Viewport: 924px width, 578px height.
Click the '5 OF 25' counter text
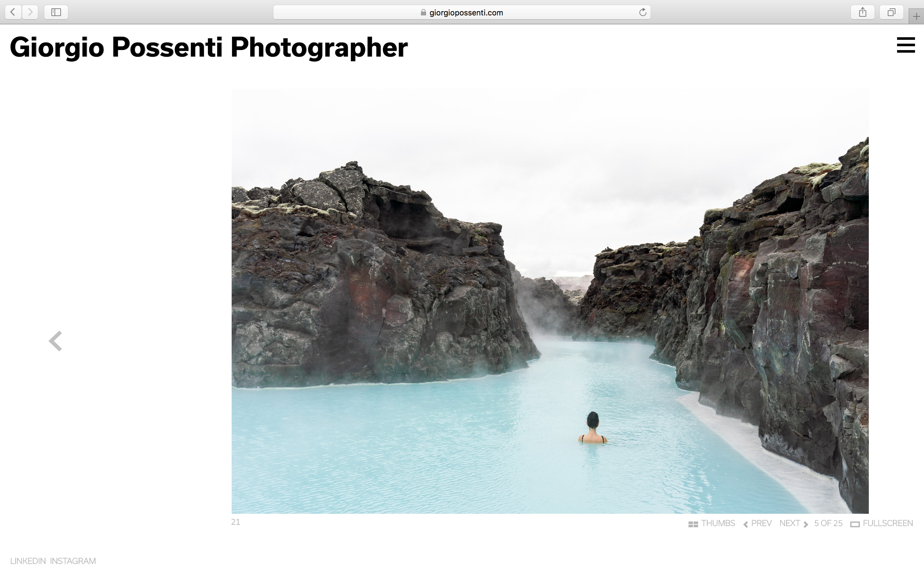(x=828, y=523)
